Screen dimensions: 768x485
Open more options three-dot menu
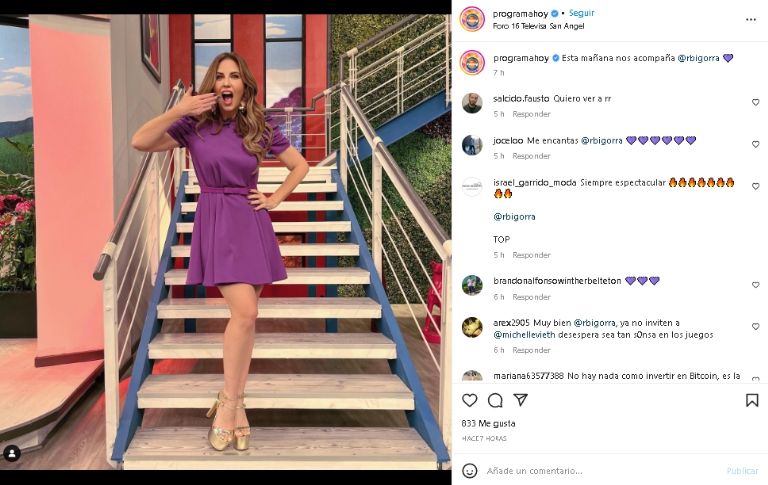pyautogui.click(x=751, y=19)
